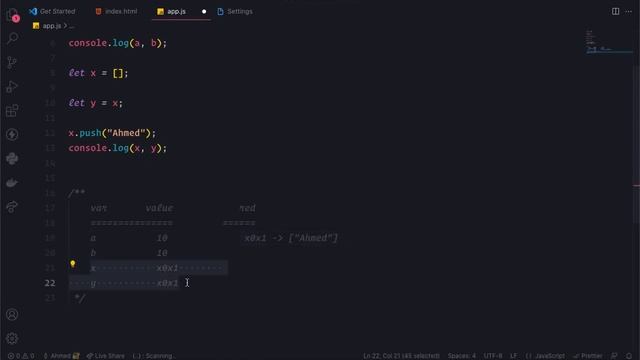This screenshot has width=640, height=360.
Task: Click the comment row starting with b
Action: [129, 253]
